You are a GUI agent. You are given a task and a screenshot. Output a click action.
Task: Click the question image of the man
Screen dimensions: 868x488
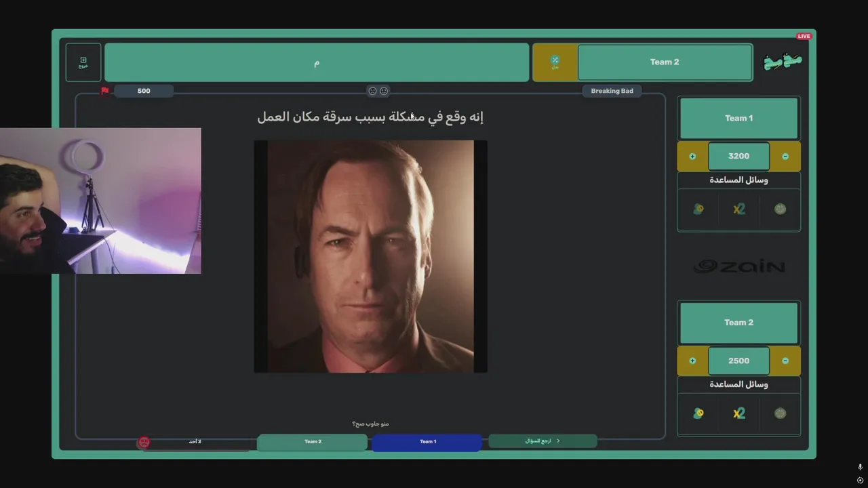point(370,256)
